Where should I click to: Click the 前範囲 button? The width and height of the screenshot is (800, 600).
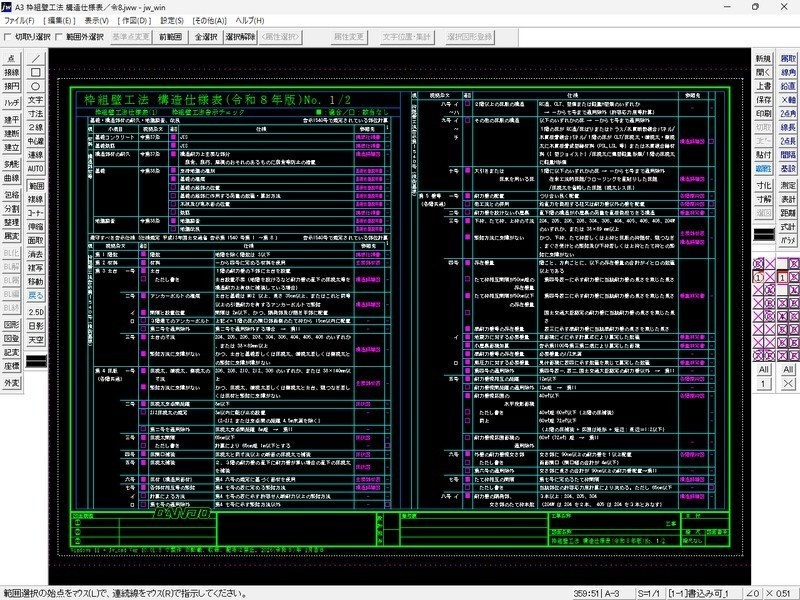[169, 37]
